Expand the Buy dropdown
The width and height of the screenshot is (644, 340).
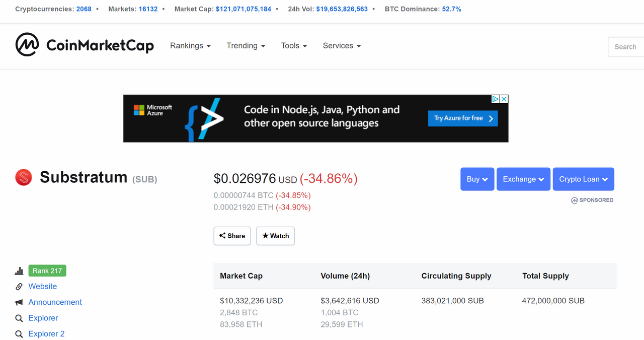[477, 179]
